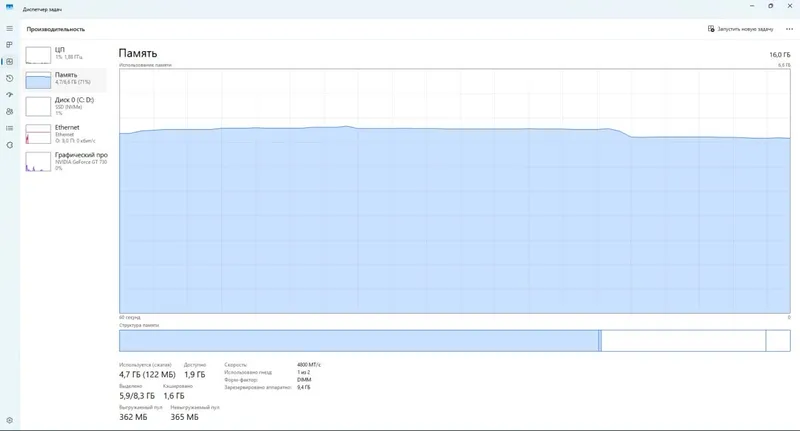This screenshot has height=431, width=800.
Task: Open the hamburger navigation menu
Action: pos(10,29)
